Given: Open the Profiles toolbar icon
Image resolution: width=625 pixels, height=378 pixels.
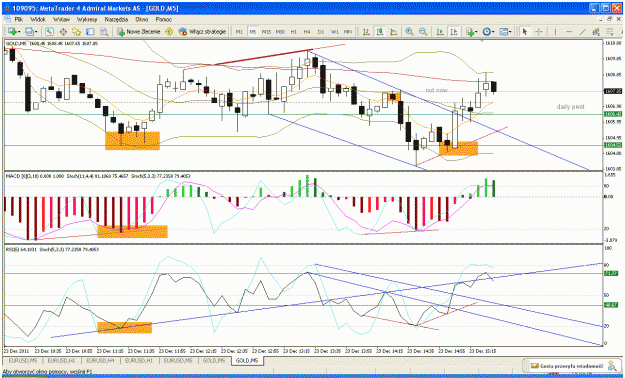Looking at the screenshot, I should click(29, 32).
